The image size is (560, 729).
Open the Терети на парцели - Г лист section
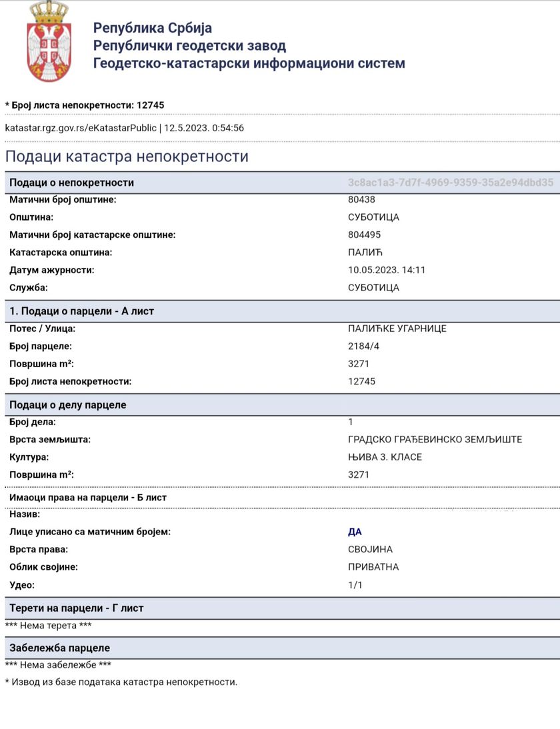click(x=76, y=608)
